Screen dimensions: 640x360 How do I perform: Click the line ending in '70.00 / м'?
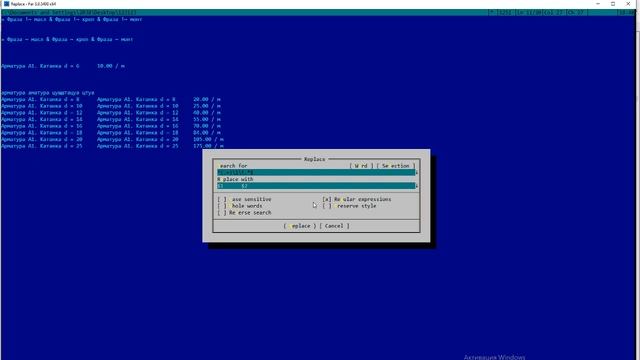tap(111, 126)
